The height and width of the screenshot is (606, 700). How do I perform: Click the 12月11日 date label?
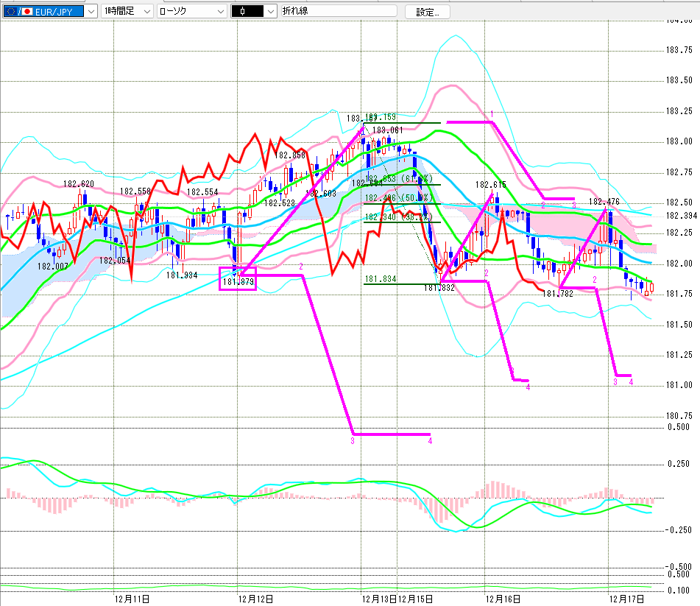pyautogui.click(x=133, y=599)
